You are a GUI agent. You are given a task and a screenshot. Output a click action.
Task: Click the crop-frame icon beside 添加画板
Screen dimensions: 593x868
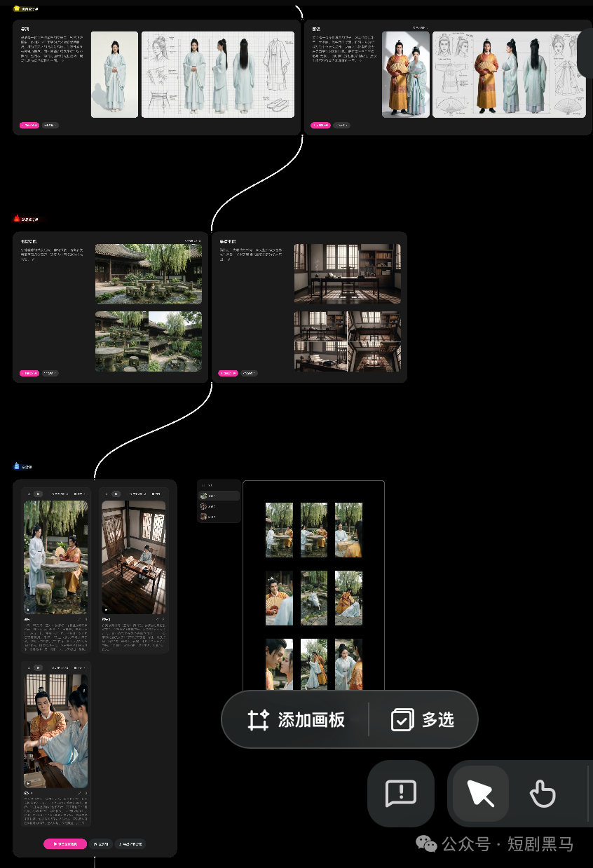click(x=259, y=720)
